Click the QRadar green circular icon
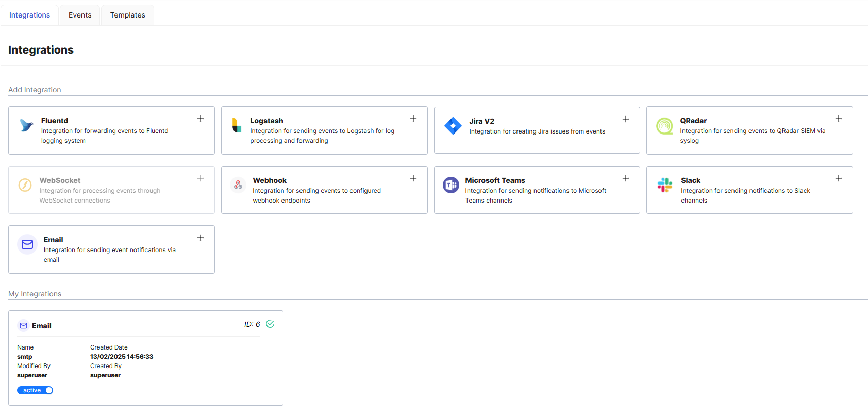 coord(664,126)
